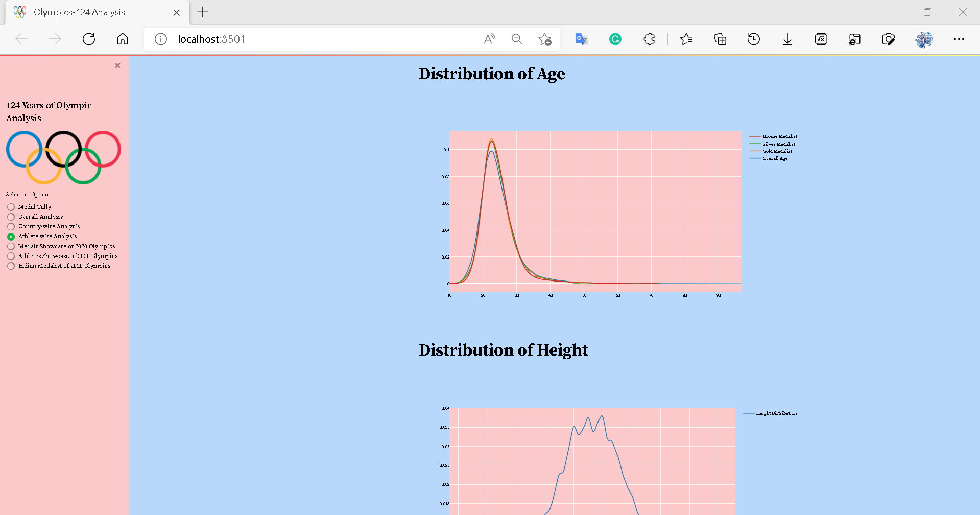Click the Olympic rings logo image
The image size is (980, 515).
pyautogui.click(x=63, y=157)
